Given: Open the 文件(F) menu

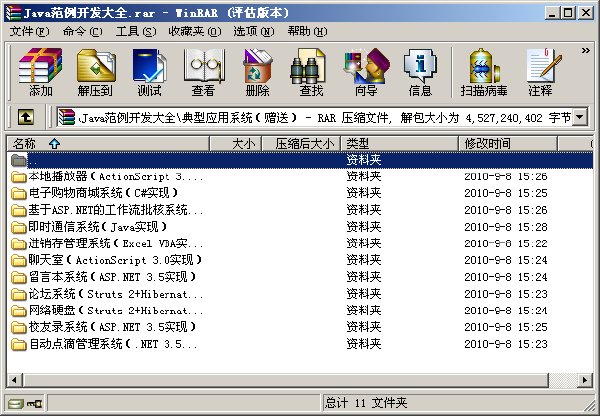Looking at the screenshot, I should coord(29,31).
